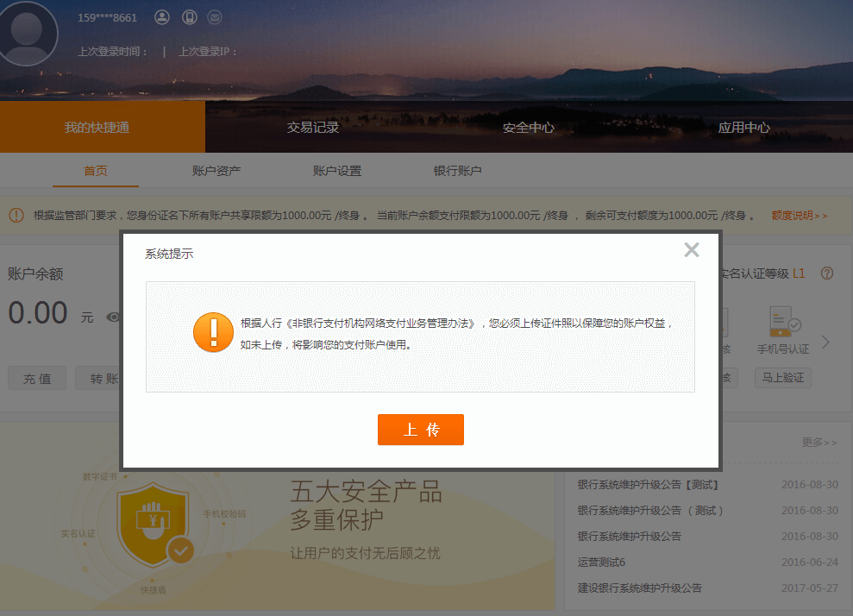Viewport: 853px width, 616px height.
Task: Click the 马上验证 verify button
Action: [782, 377]
